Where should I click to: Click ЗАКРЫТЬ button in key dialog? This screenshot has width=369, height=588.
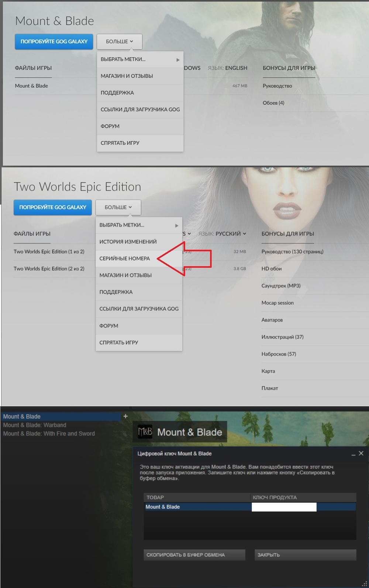(306, 555)
